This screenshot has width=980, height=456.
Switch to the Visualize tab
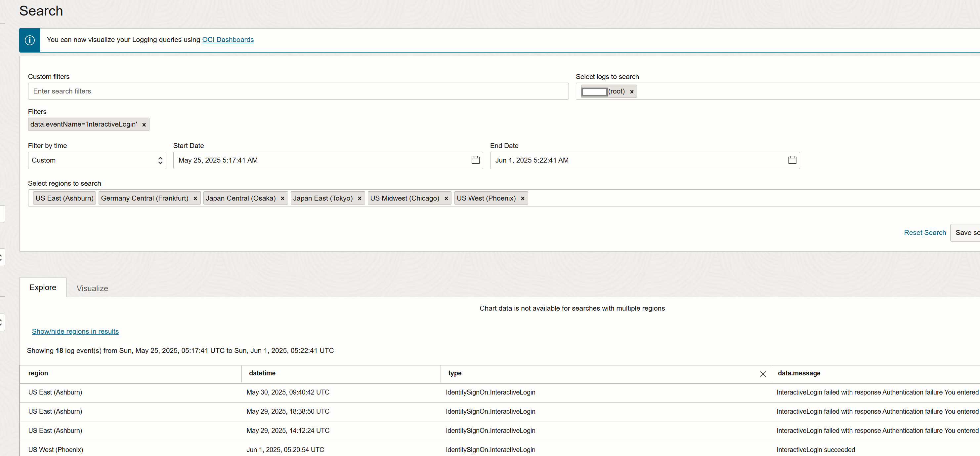92,288
